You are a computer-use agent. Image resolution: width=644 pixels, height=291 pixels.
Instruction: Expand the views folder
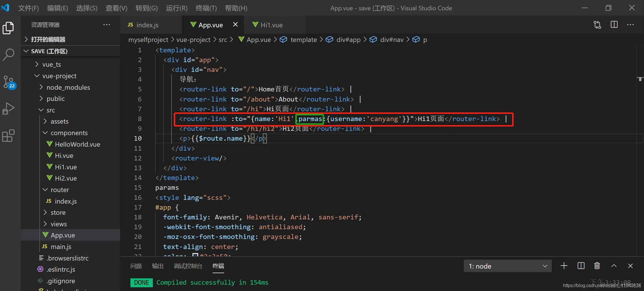(x=59, y=224)
